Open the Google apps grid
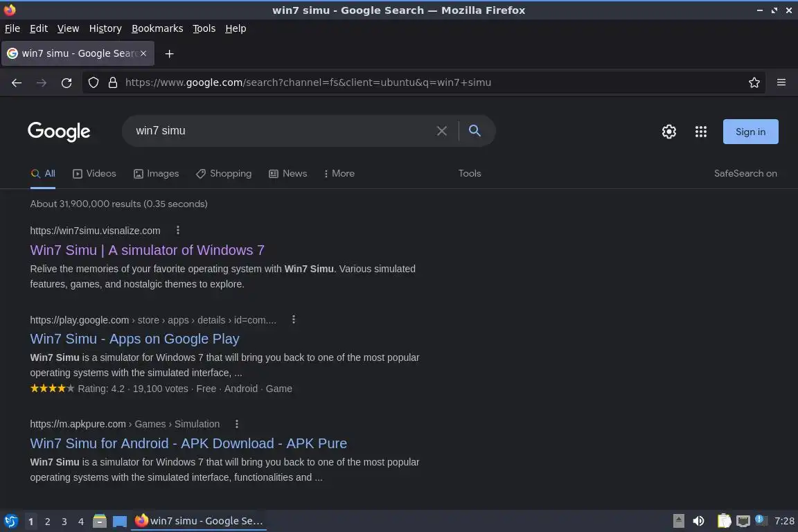 pyautogui.click(x=701, y=132)
